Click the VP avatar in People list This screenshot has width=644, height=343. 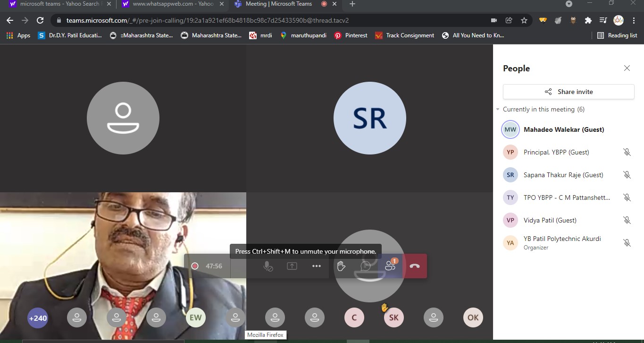pyautogui.click(x=510, y=220)
